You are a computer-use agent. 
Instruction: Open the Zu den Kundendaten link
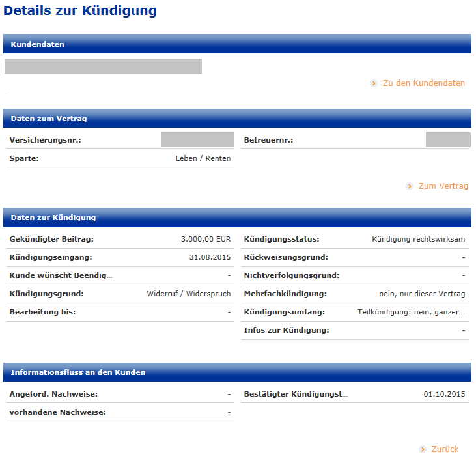tap(423, 83)
